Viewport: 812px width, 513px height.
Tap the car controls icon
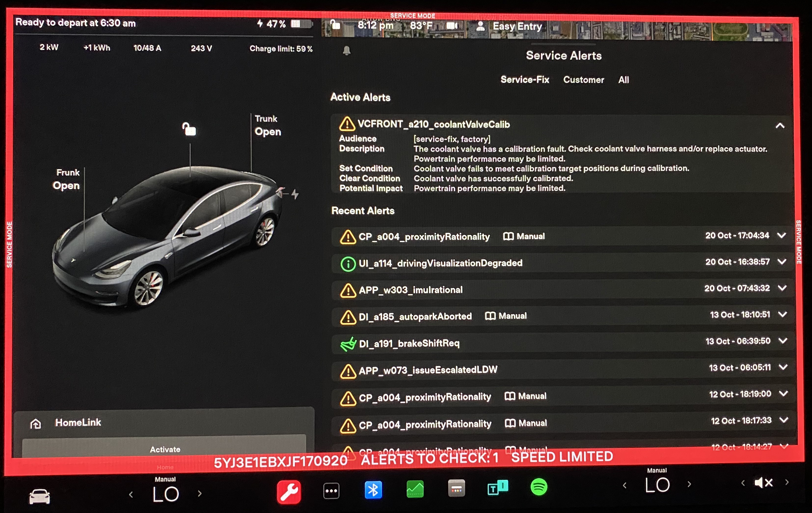click(39, 496)
